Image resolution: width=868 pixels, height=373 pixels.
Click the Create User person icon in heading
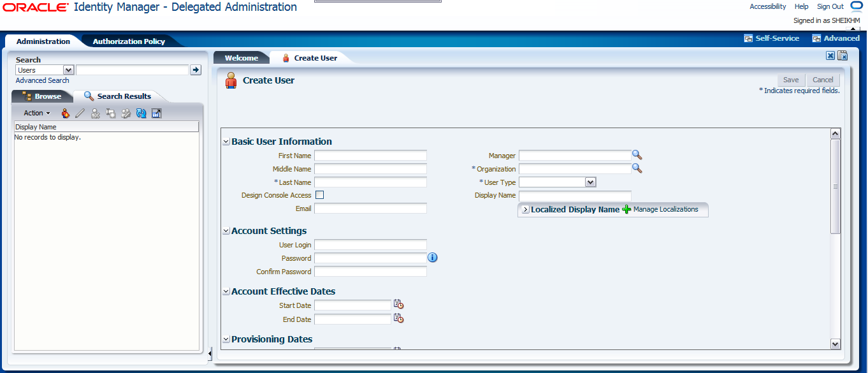pyautogui.click(x=232, y=80)
